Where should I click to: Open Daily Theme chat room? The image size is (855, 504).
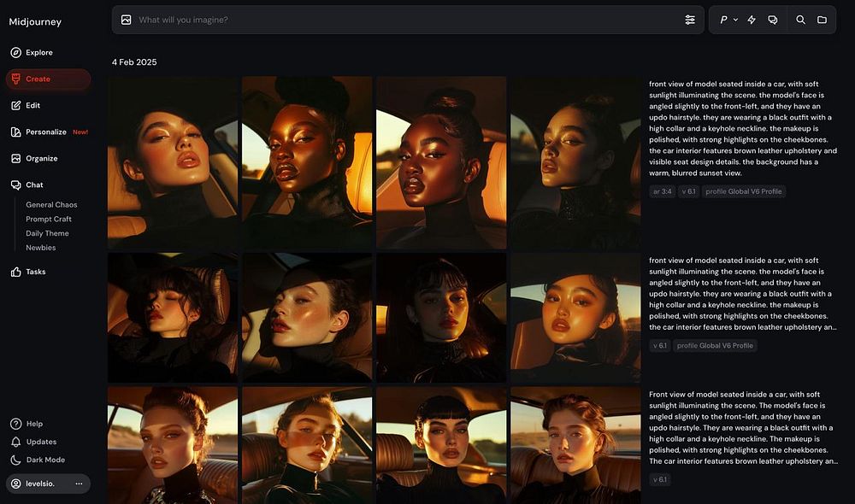pos(47,233)
